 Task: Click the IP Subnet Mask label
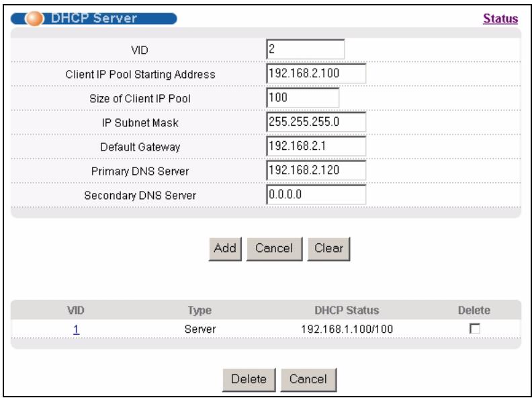[140, 122]
